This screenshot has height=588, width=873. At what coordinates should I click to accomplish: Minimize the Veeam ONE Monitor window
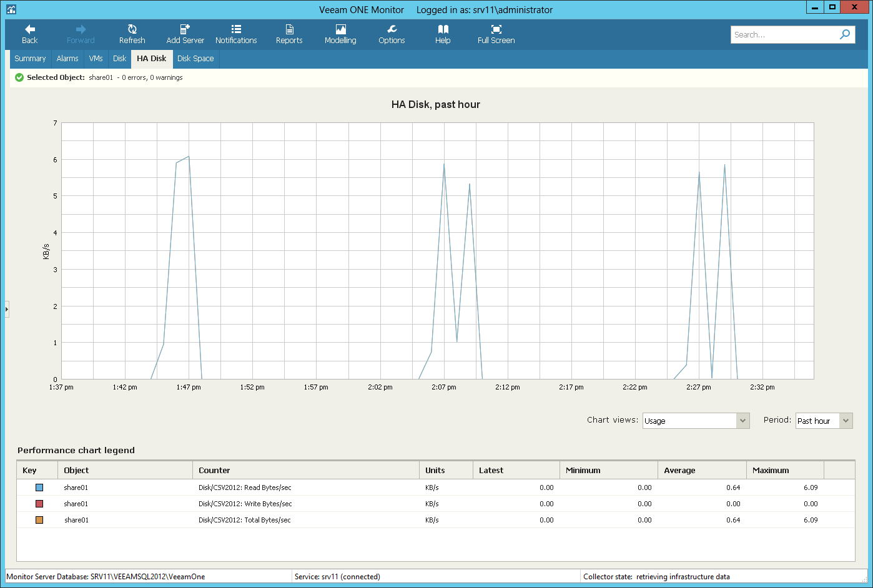click(x=815, y=7)
